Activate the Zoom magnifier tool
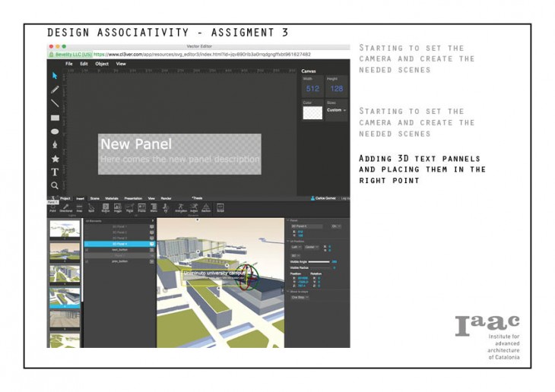The image size is (555, 392). [55, 185]
